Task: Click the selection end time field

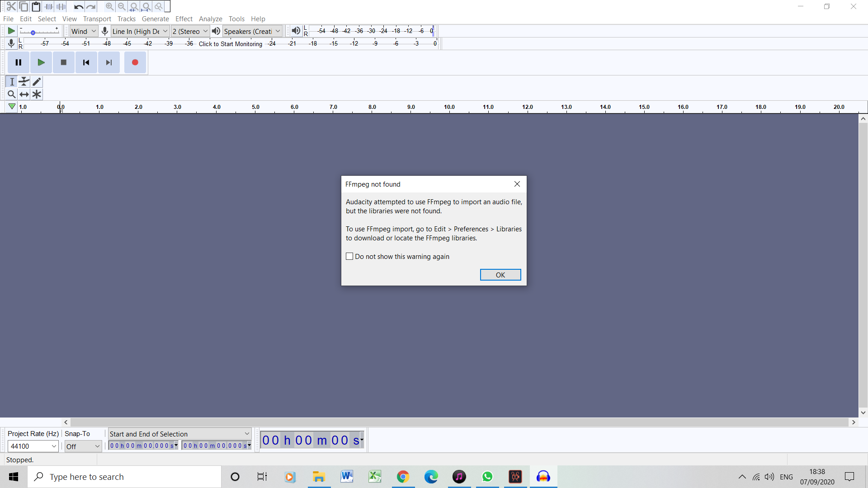Action: (x=217, y=446)
